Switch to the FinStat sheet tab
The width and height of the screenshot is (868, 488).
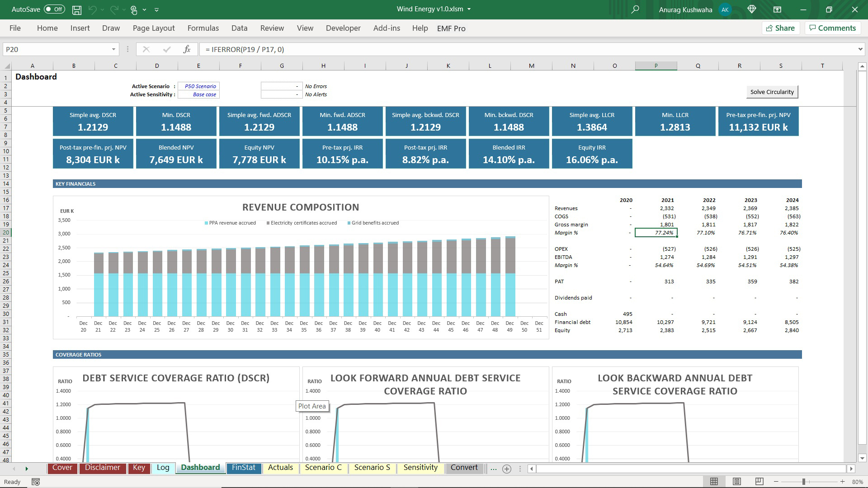tap(243, 468)
